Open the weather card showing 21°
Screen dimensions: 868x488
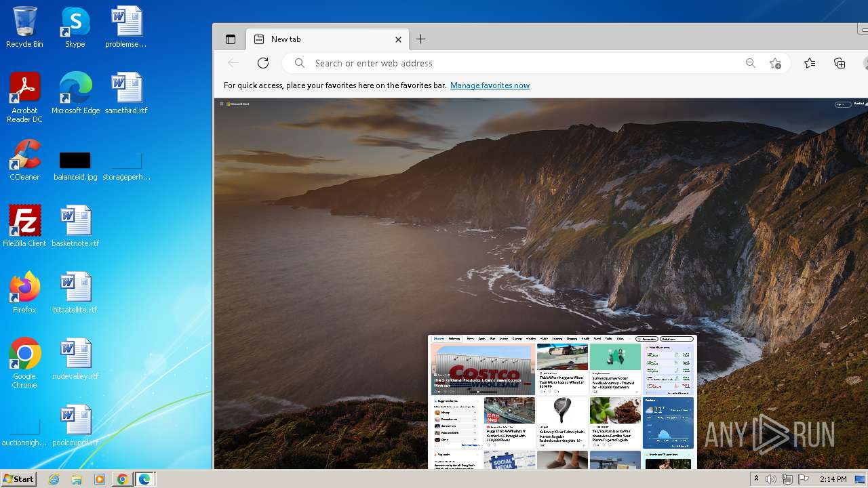[669, 423]
